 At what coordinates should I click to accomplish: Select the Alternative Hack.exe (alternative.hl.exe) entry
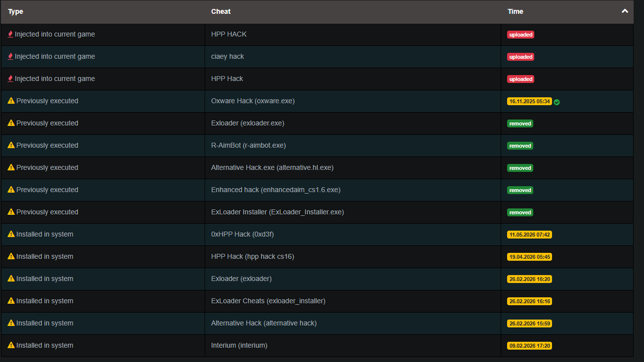272,167
